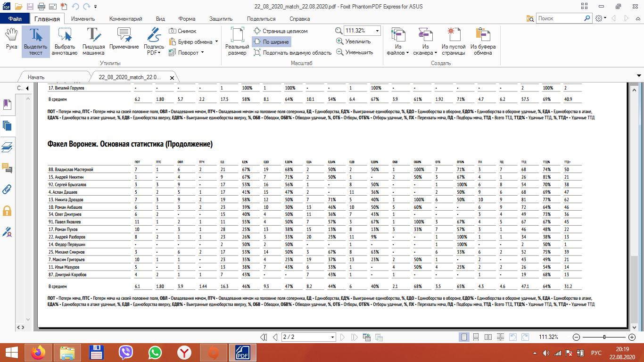Activate the Typewriter (Пишущая машинка) tool
Image resolution: width=644 pixels, height=362 pixels.
click(x=93, y=40)
